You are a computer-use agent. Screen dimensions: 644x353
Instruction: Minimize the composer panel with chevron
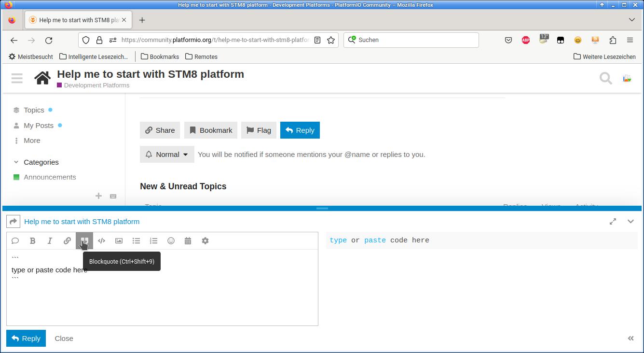coord(630,221)
